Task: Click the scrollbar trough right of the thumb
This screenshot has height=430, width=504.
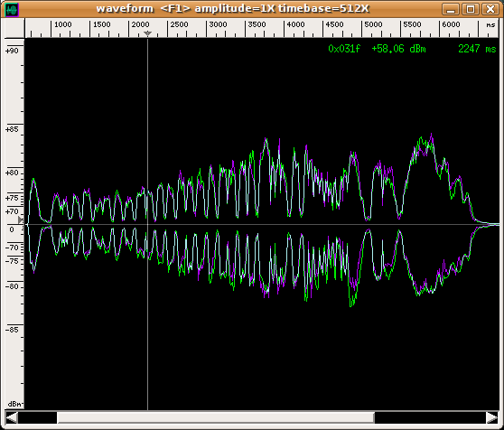Action: 430,417
